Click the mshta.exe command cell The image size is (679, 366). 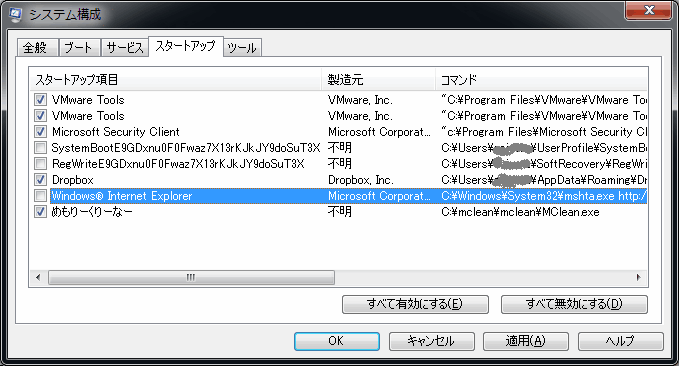point(544,196)
